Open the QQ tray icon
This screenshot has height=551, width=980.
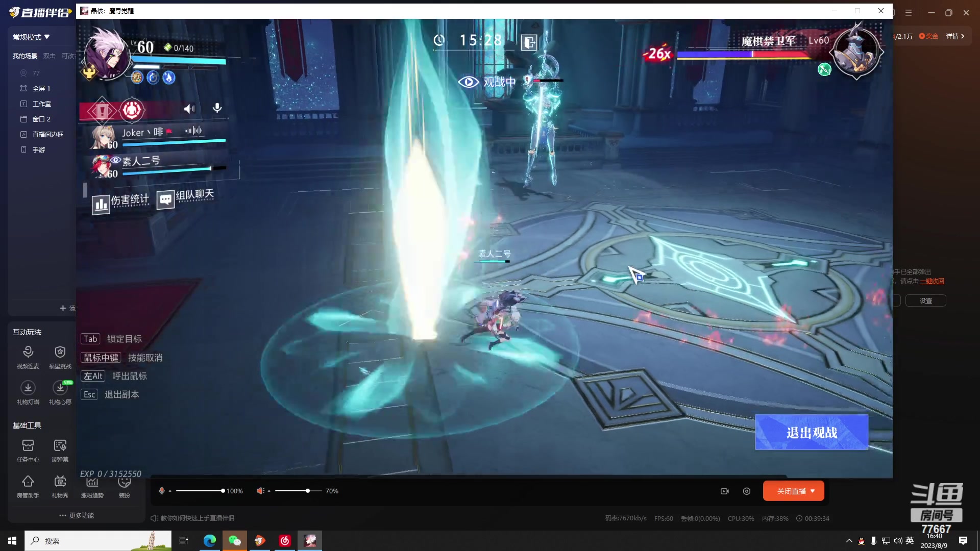click(862, 541)
